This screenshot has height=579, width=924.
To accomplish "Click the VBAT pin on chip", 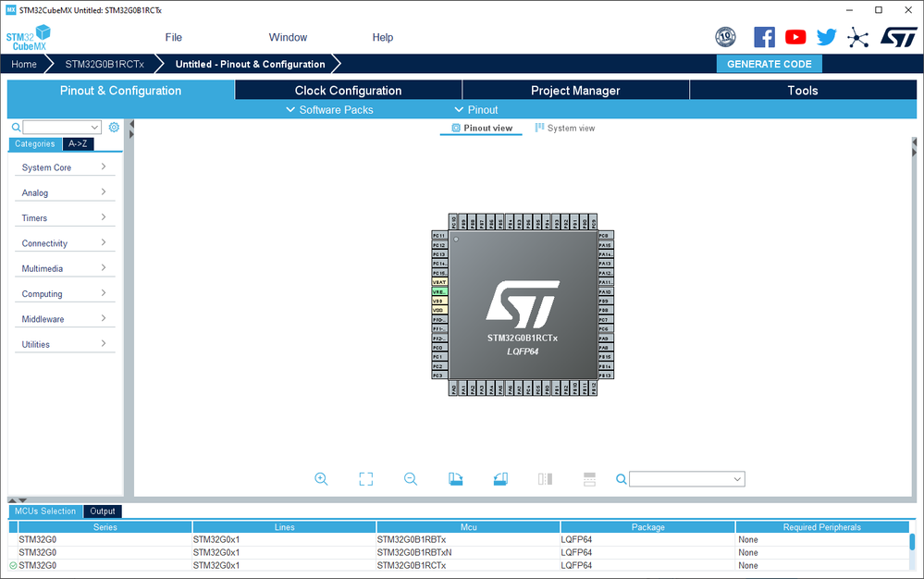I will pyautogui.click(x=439, y=282).
